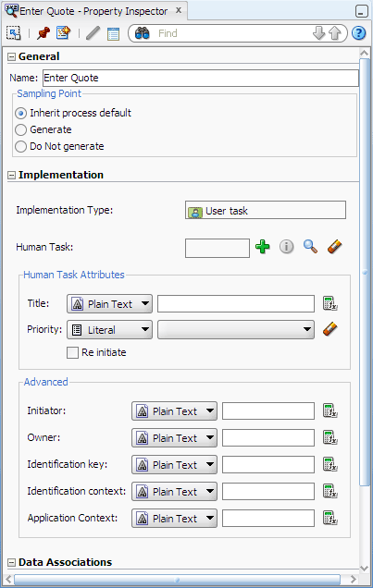Click the pin (freeze view) toolbar icon
The image size is (373, 588).
tap(44, 33)
